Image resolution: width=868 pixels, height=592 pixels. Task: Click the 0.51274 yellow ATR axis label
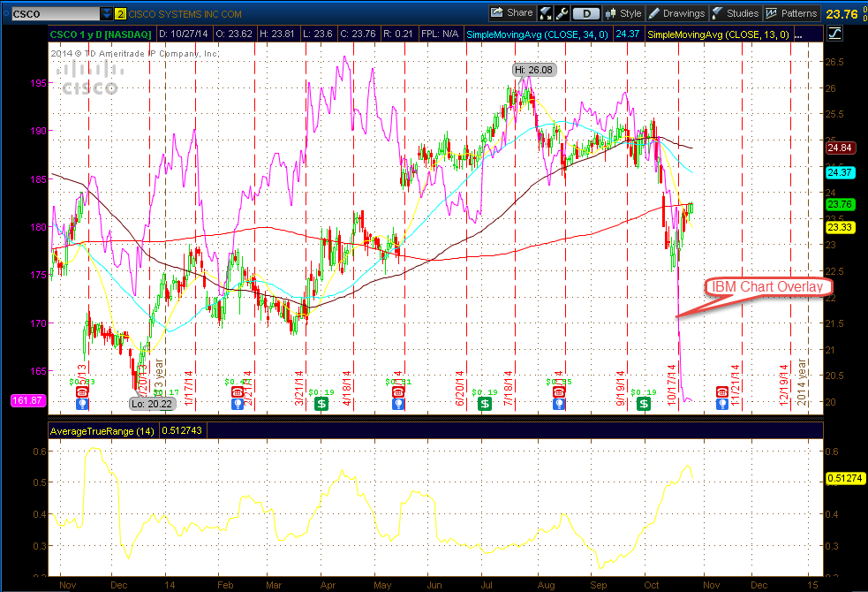pos(845,478)
